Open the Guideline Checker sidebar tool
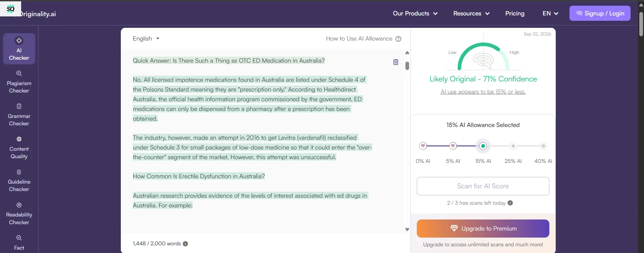This screenshot has width=644, height=253. click(19, 181)
